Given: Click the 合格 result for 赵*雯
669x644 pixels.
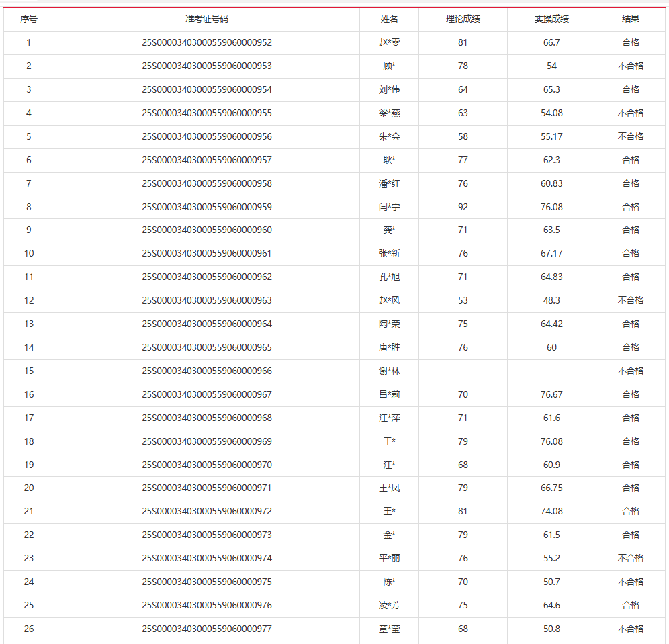Looking at the screenshot, I should pyautogui.click(x=631, y=42).
